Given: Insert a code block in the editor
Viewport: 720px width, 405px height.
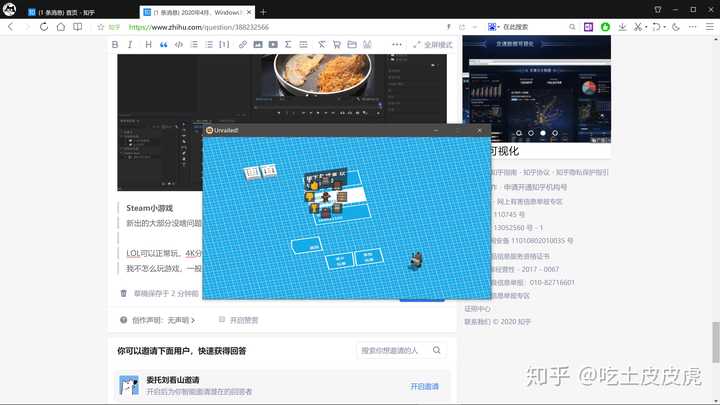Looking at the screenshot, I should tap(179, 45).
